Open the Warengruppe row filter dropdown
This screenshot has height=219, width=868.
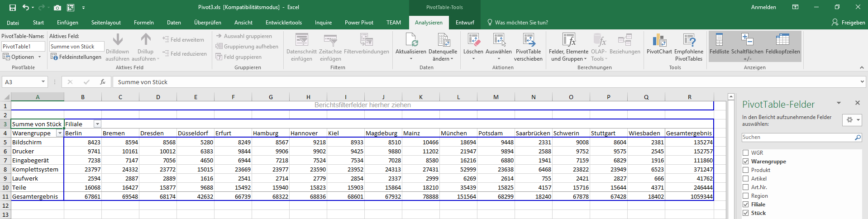coord(59,133)
